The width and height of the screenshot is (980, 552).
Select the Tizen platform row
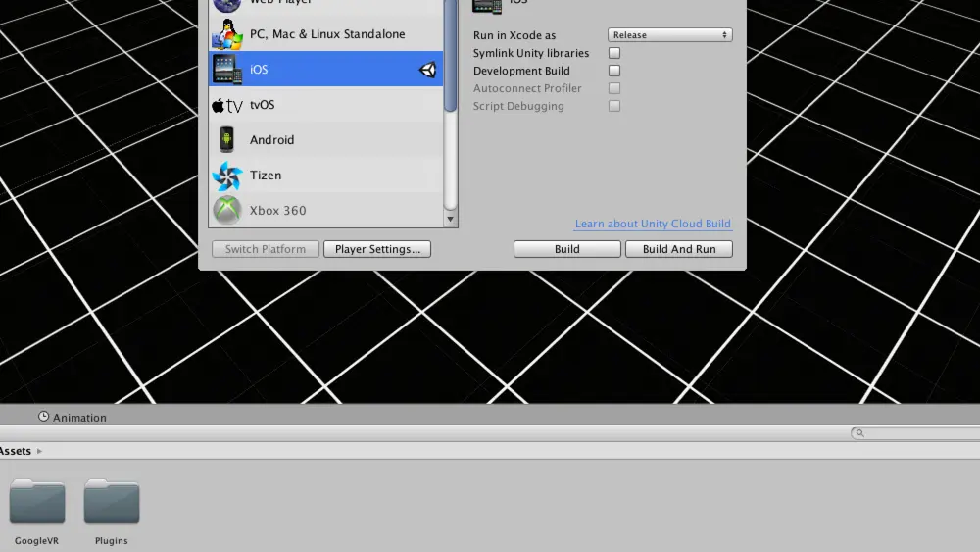tap(325, 176)
